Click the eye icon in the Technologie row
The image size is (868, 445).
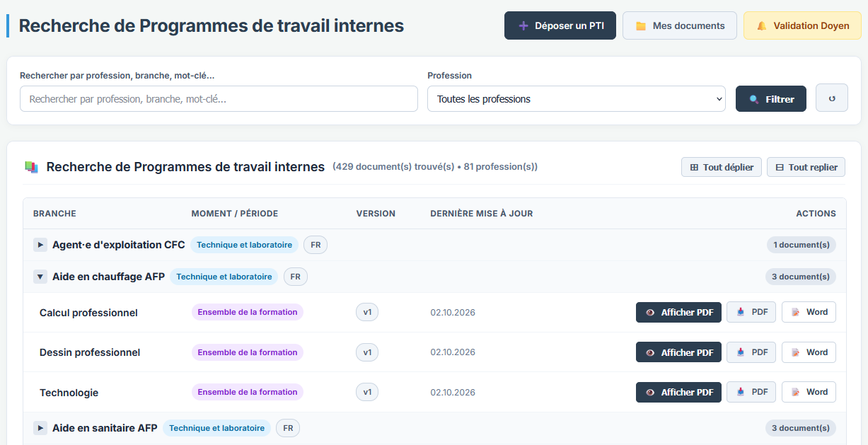[650, 392]
